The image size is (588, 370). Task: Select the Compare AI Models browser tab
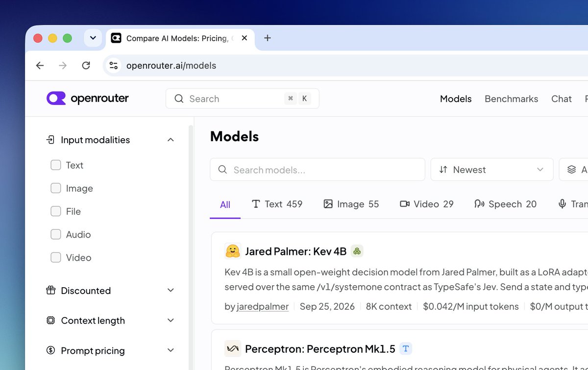pos(180,38)
